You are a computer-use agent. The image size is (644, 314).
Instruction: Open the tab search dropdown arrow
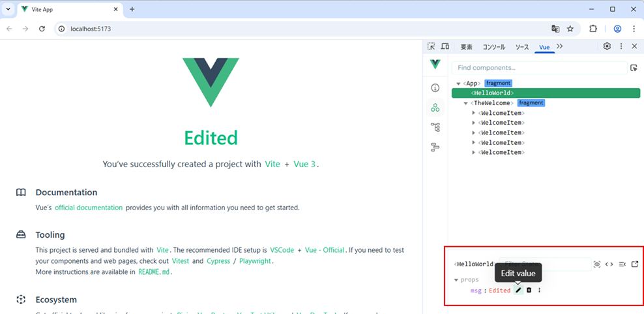coord(8,9)
